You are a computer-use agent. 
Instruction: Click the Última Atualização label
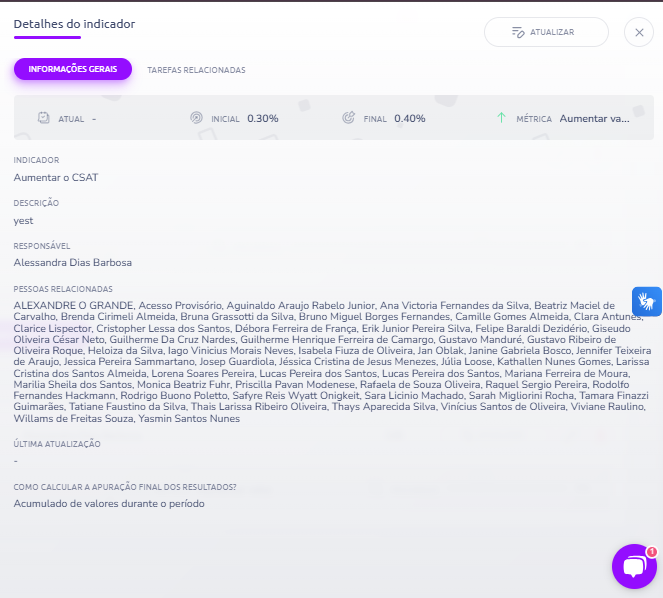coord(57,444)
